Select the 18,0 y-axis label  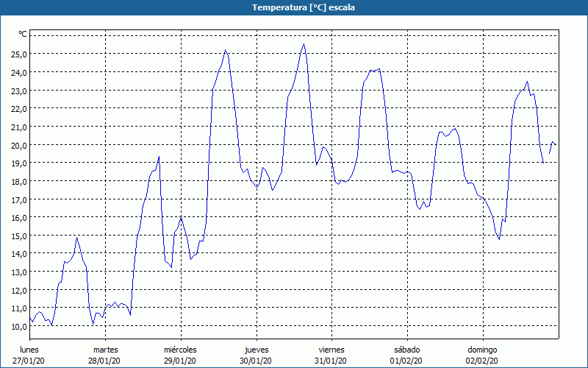[19, 181]
